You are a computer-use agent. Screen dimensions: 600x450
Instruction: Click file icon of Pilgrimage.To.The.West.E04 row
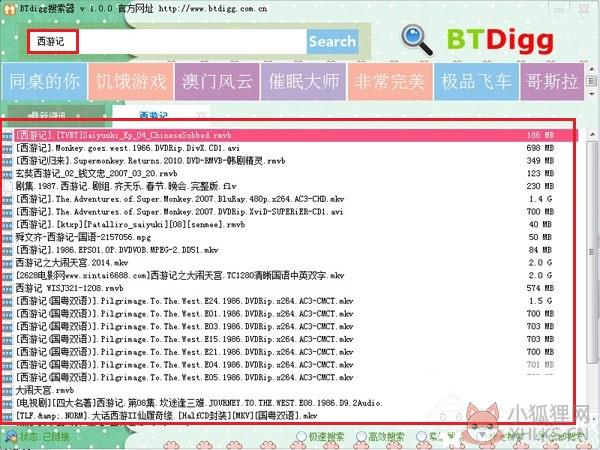pos(7,365)
